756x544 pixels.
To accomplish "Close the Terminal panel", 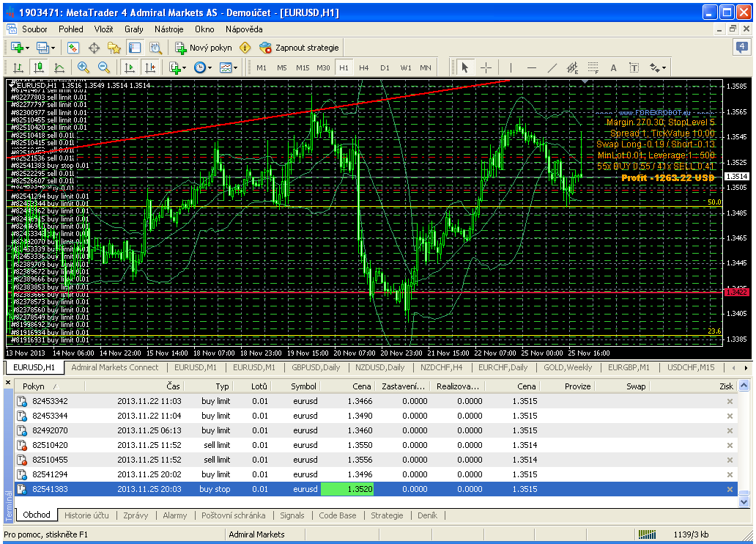I will coord(8,383).
